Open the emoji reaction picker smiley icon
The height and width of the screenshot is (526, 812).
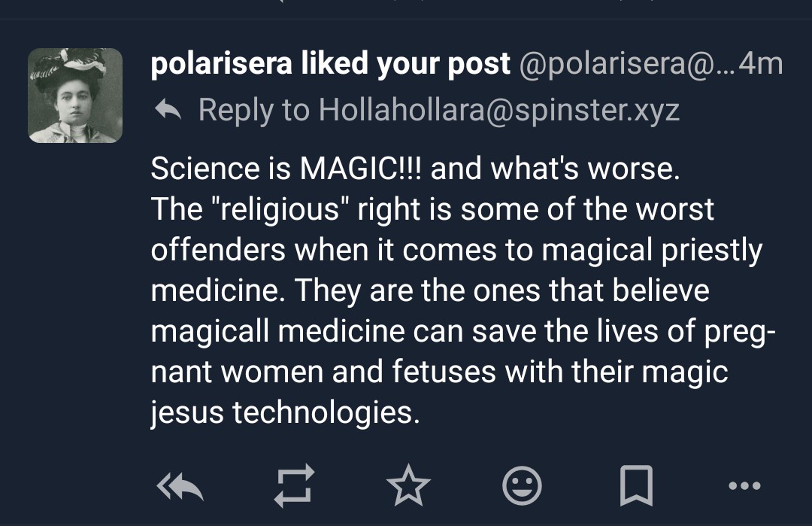(521, 486)
